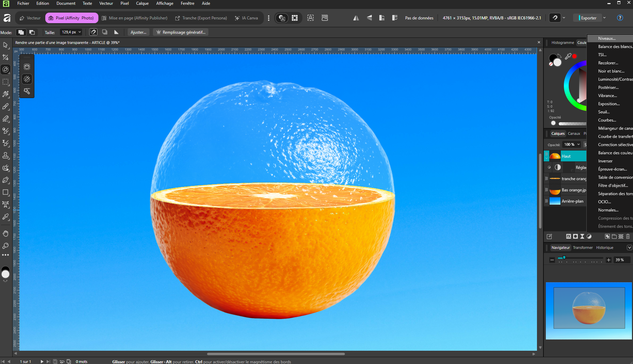This screenshot has height=364, width=633.
Task: Toggle the snap-to-edges option in context bar
Action: pyautogui.click(x=93, y=32)
